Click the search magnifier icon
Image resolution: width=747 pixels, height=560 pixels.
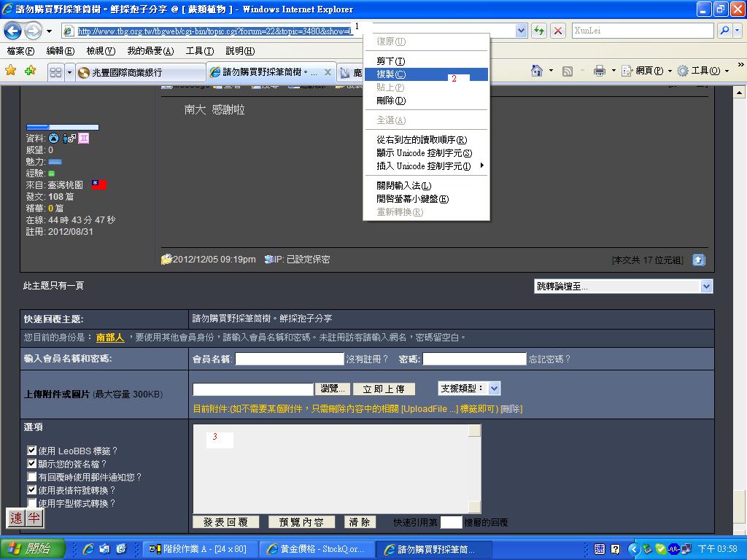pos(724,31)
